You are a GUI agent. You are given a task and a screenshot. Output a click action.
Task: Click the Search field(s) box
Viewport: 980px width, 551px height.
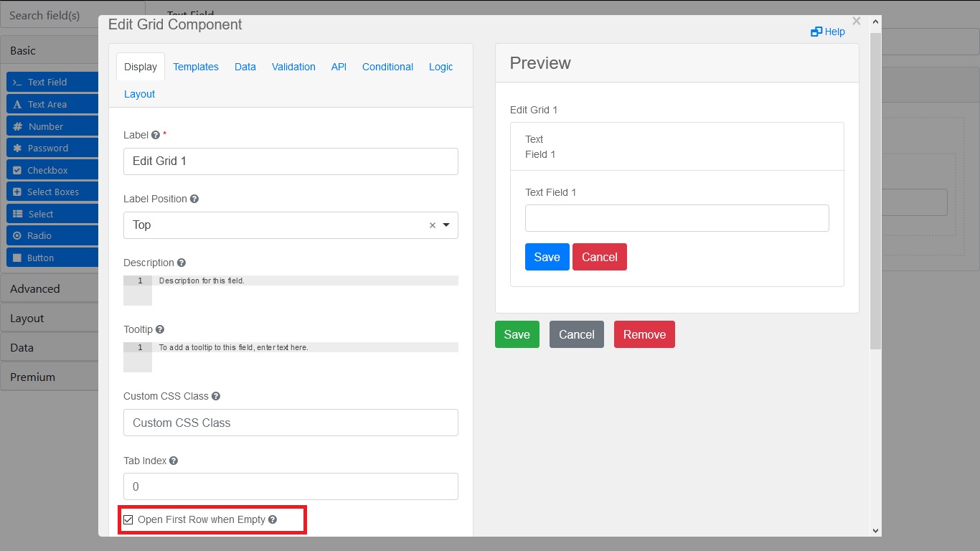45,14
